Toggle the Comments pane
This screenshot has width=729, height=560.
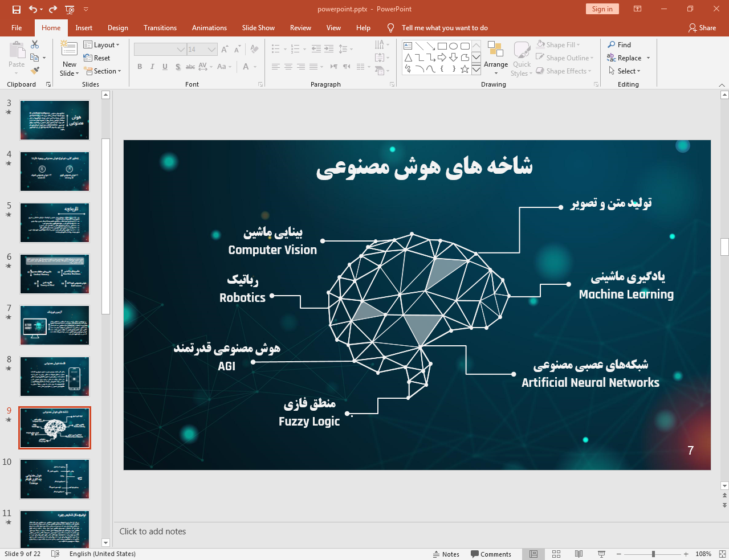pos(491,554)
